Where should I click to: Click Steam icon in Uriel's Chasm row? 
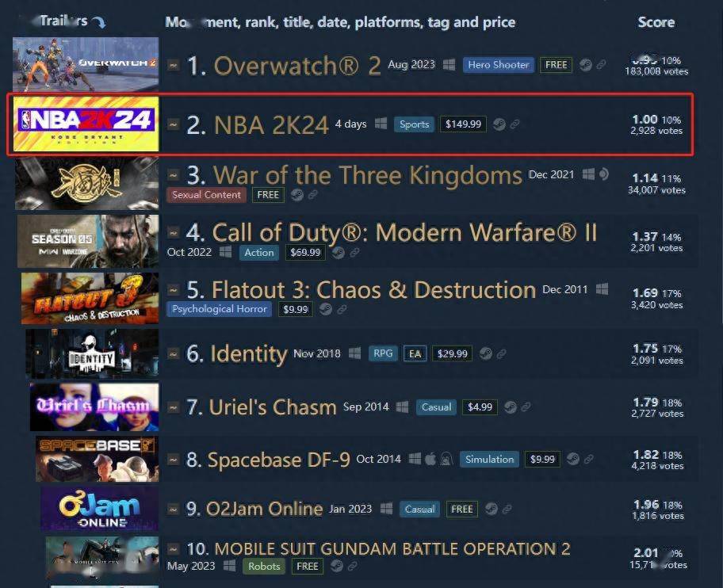511,407
